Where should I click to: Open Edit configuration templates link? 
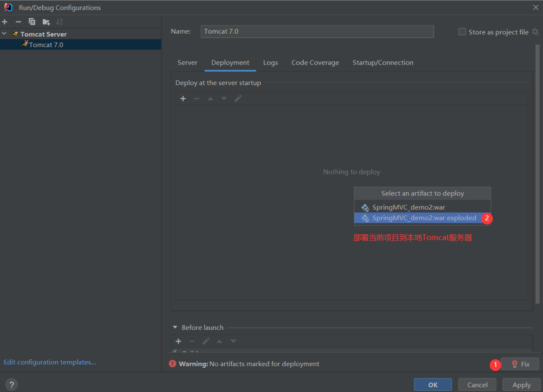click(50, 362)
